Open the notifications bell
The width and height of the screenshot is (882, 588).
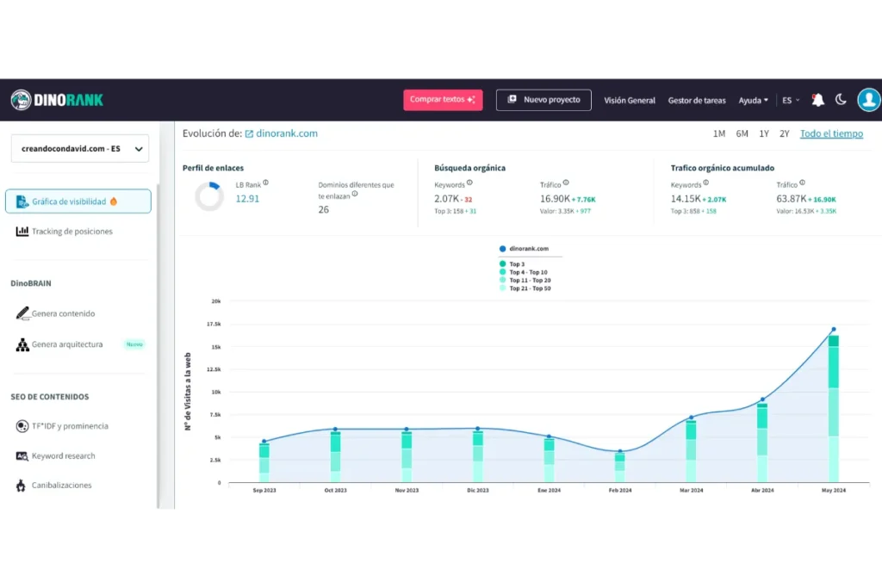point(817,100)
